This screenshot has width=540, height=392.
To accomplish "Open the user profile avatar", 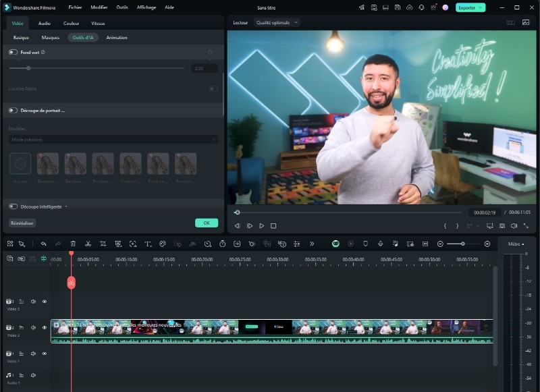I will tap(446, 7).
